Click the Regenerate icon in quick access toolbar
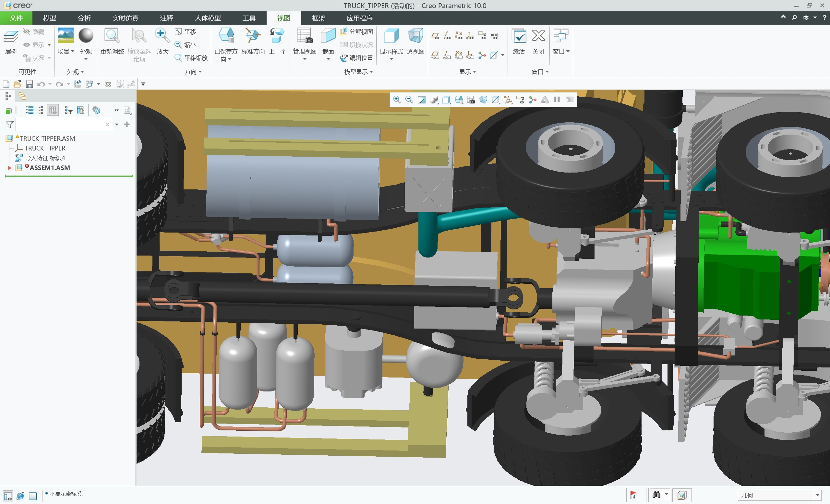The height and width of the screenshot is (504, 830). (77, 84)
